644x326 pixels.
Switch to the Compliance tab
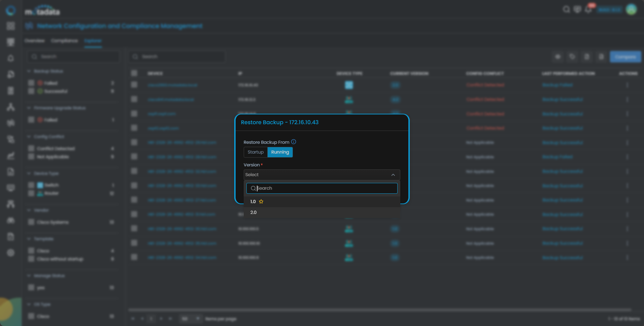pos(64,41)
